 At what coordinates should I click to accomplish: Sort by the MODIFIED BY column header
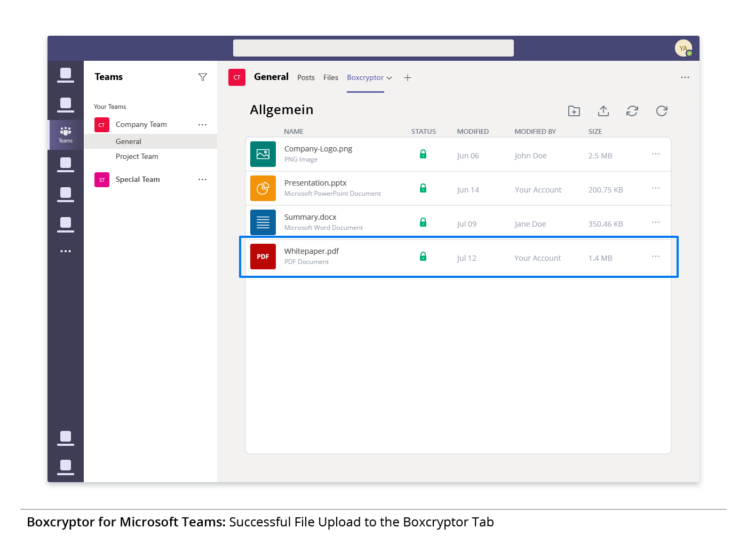(x=535, y=132)
